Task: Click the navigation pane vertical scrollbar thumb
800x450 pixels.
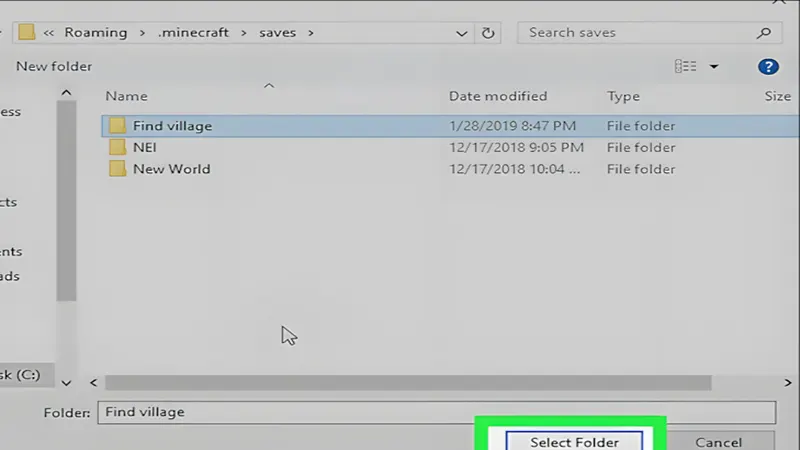Action: click(x=66, y=201)
